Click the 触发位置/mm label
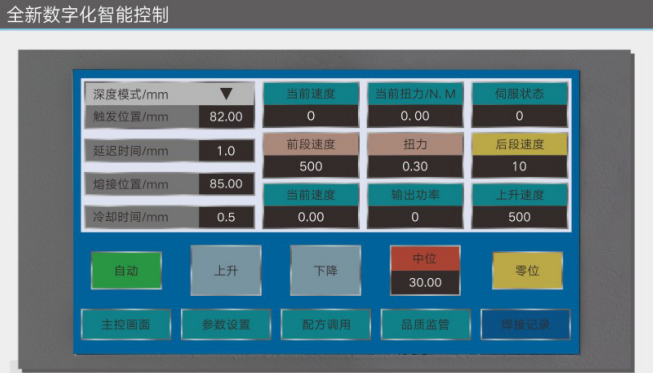This screenshot has width=653, height=373. [130, 117]
